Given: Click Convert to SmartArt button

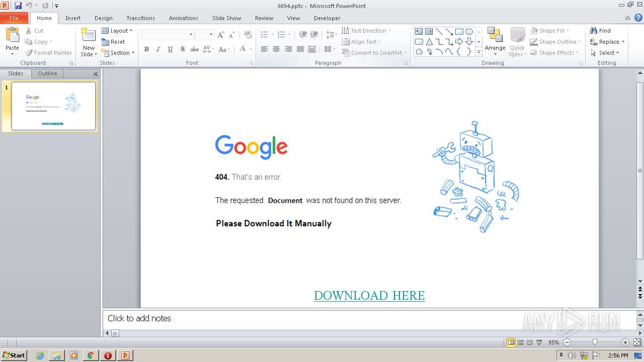Looking at the screenshot, I should 374,53.
